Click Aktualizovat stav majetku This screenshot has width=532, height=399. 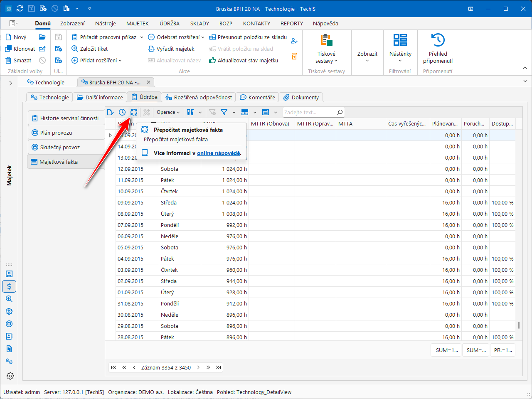pyautogui.click(x=244, y=60)
